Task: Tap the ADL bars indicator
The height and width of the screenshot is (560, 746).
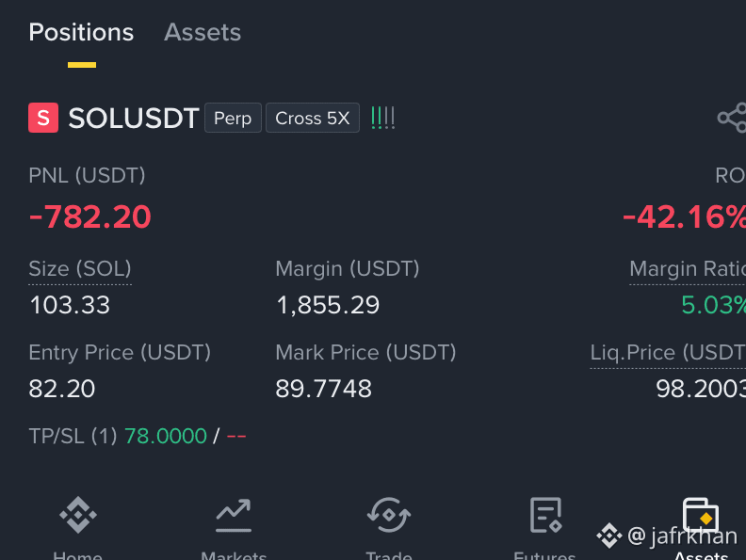Action: [x=383, y=118]
